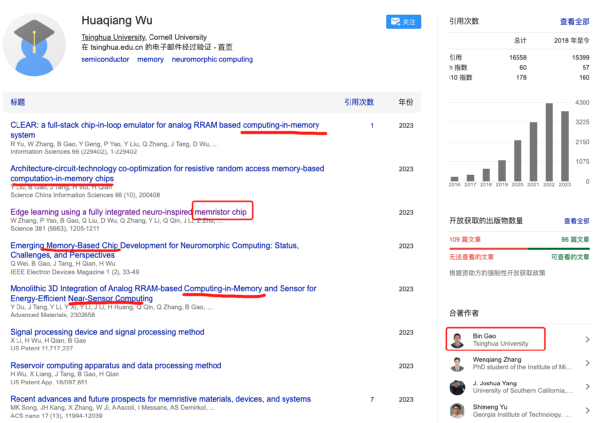The height and width of the screenshot is (423, 602).
Task: Click the 根据资助方的强制性开放获取政策 note
Action: click(497, 273)
